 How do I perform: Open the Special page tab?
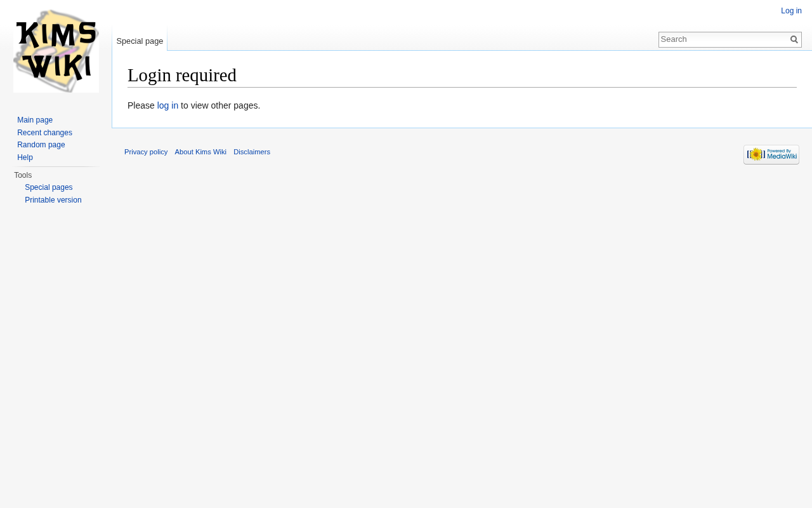(140, 41)
